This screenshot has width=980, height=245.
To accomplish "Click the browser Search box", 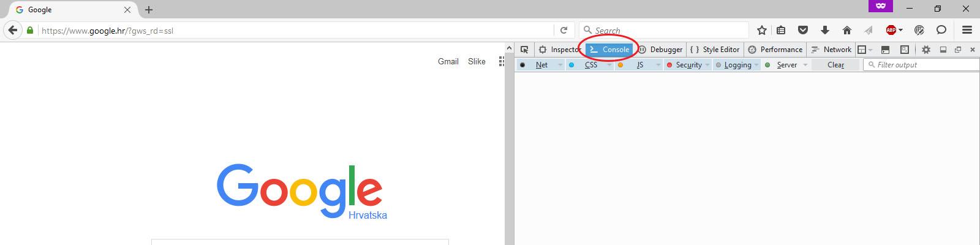I will pyautogui.click(x=664, y=30).
